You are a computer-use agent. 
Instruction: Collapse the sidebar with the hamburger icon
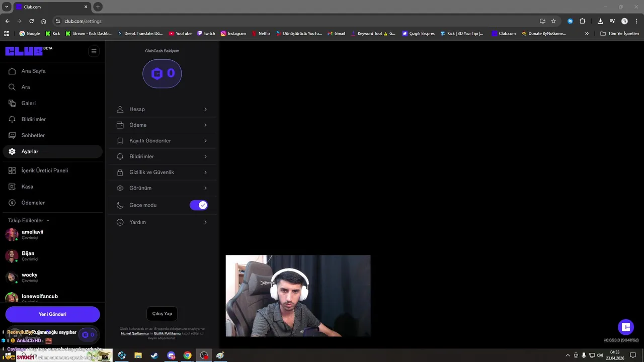click(94, 51)
